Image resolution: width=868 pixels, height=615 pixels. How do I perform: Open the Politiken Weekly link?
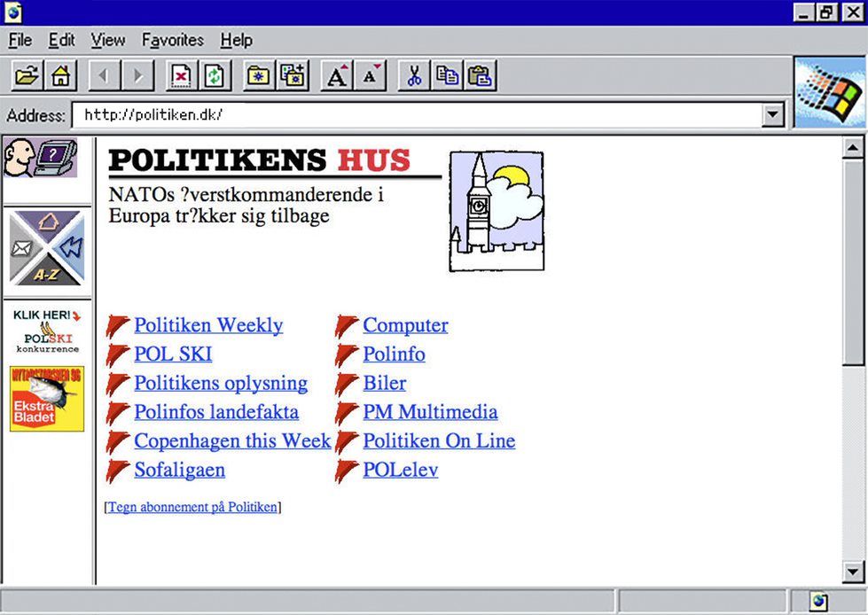click(x=208, y=325)
